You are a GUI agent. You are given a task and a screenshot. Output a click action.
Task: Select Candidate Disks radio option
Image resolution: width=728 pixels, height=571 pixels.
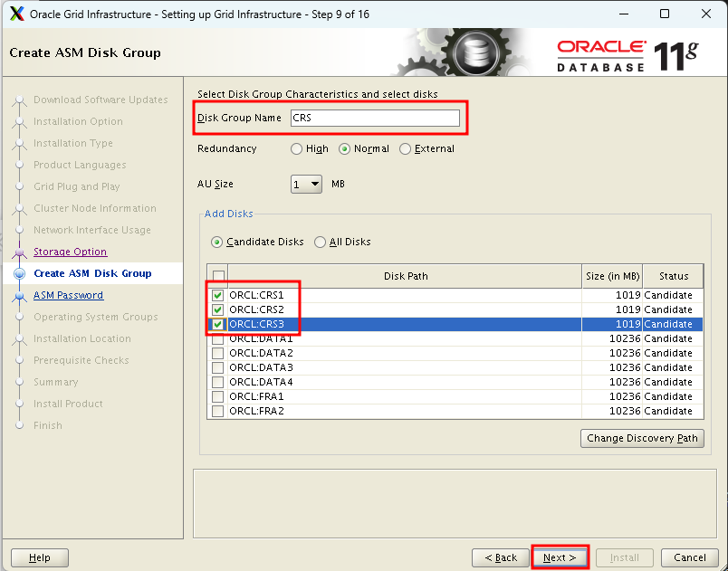pos(216,243)
